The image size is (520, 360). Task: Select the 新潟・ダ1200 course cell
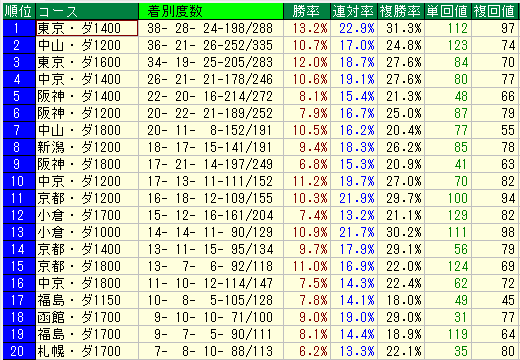(x=87, y=147)
